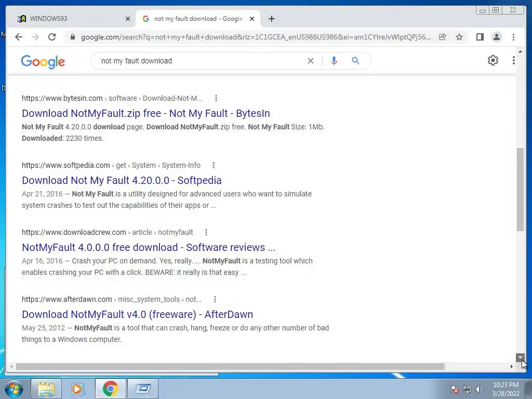Click the 'Apr 21, 2016' snippet date
This screenshot has width=532, height=399.
pyautogui.click(x=42, y=194)
